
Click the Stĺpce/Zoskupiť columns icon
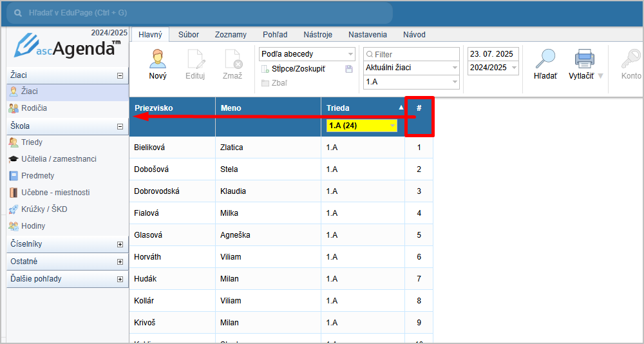coord(265,69)
